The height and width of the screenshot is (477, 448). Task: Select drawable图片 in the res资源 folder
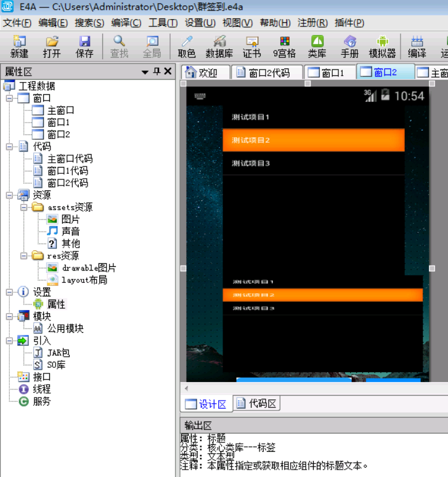88,268
